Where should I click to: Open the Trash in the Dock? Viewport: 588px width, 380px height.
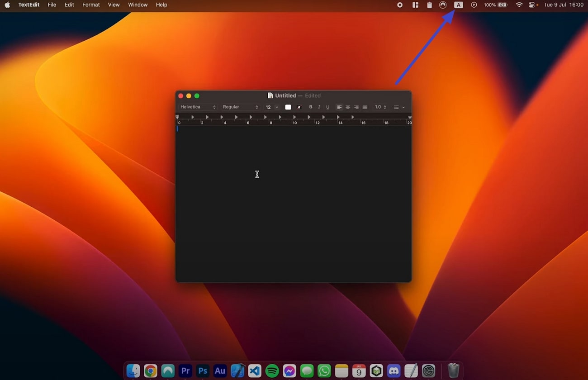[x=453, y=371]
